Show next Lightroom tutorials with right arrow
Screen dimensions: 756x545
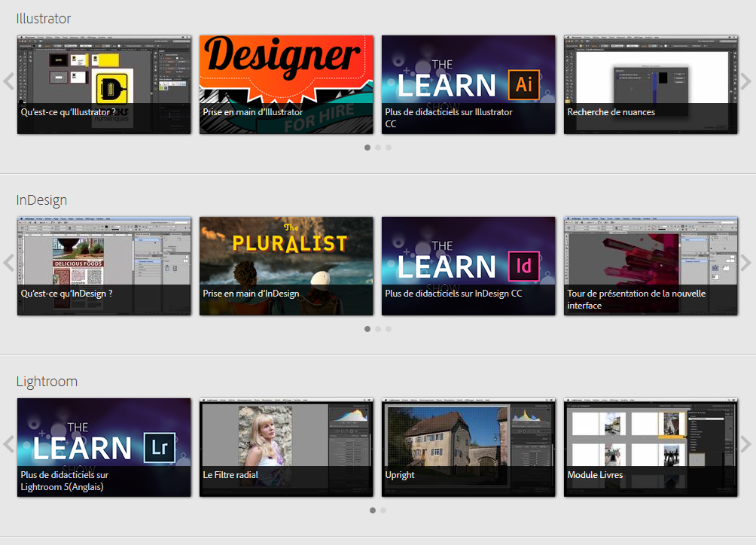click(x=746, y=444)
